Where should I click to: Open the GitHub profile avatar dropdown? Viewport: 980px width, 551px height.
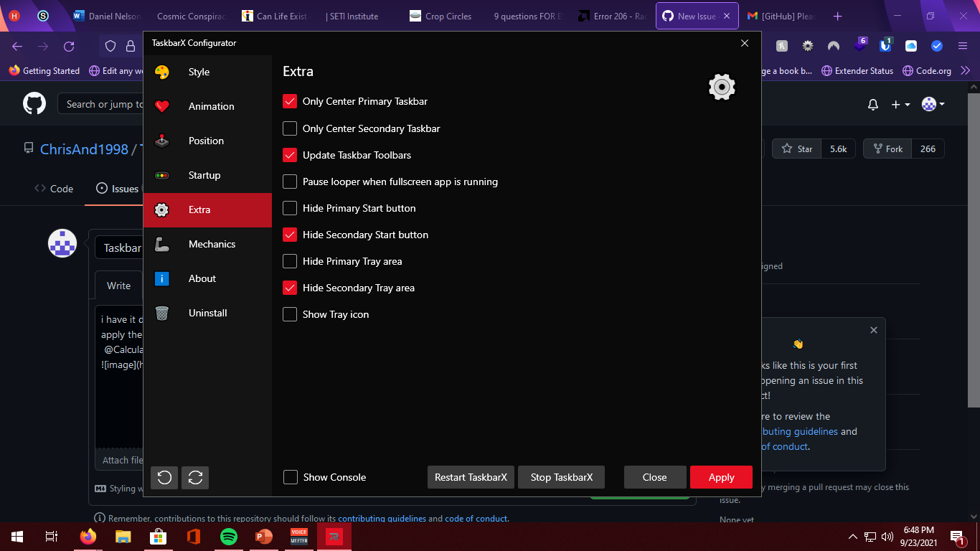tap(932, 104)
